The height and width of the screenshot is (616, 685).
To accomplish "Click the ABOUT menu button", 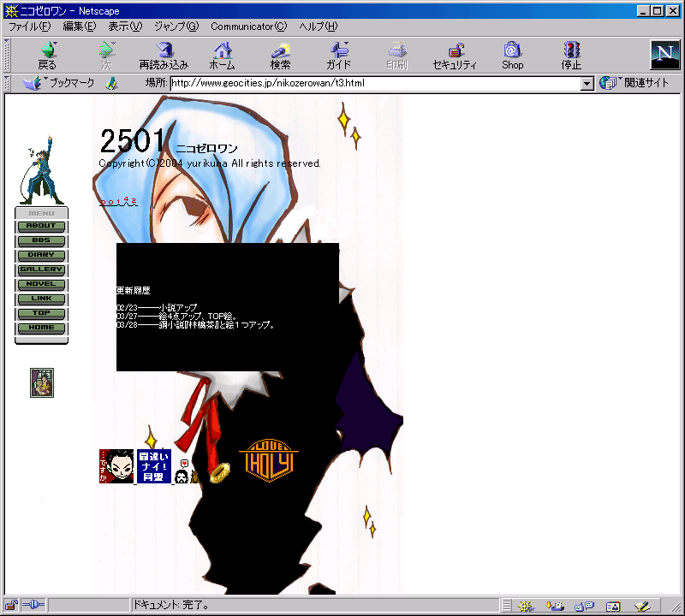I will [x=41, y=226].
